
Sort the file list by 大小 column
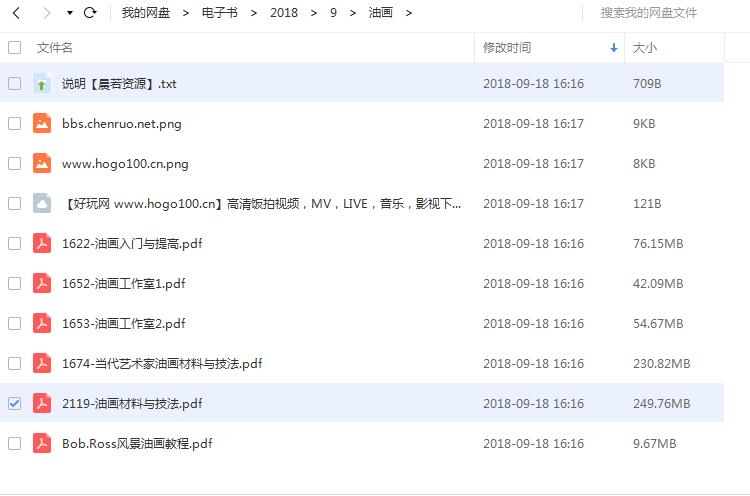(x=645, y=48)
